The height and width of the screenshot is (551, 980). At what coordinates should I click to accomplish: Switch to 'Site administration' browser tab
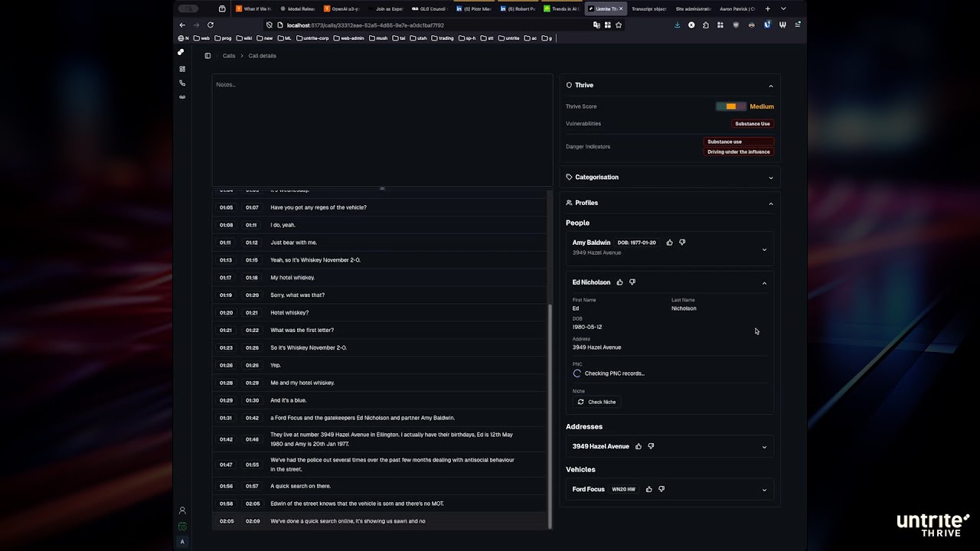pyautogui.click(x=693, y=8)
